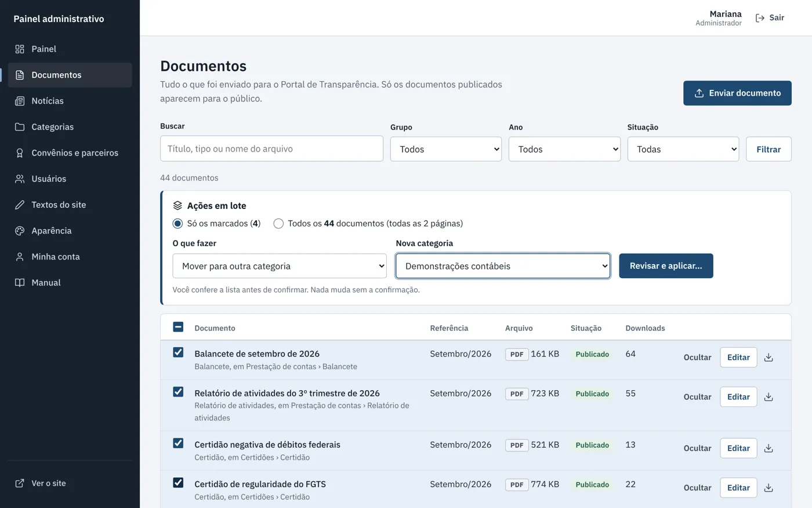
Task: Edit Certidão negativa de débitos federais document
Action: (738, 448)
